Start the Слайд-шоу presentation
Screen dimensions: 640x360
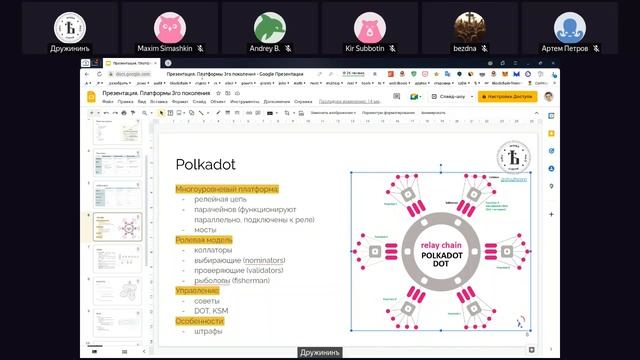pos(448,97)
